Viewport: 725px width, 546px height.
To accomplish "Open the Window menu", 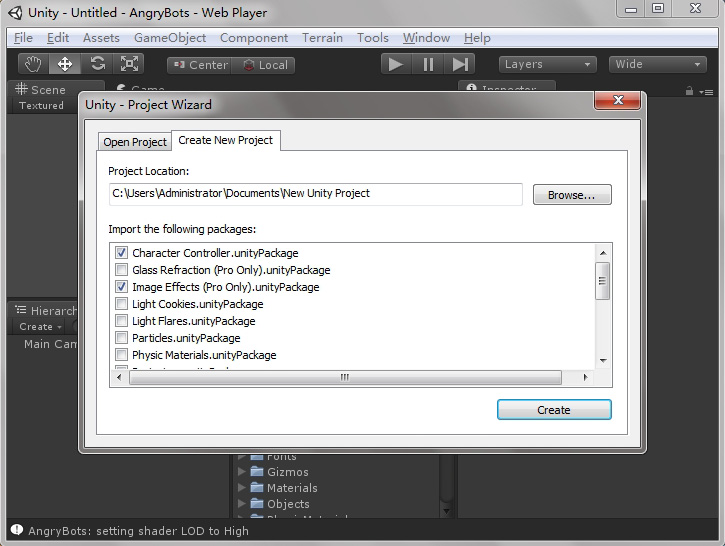I will [426, 38].
